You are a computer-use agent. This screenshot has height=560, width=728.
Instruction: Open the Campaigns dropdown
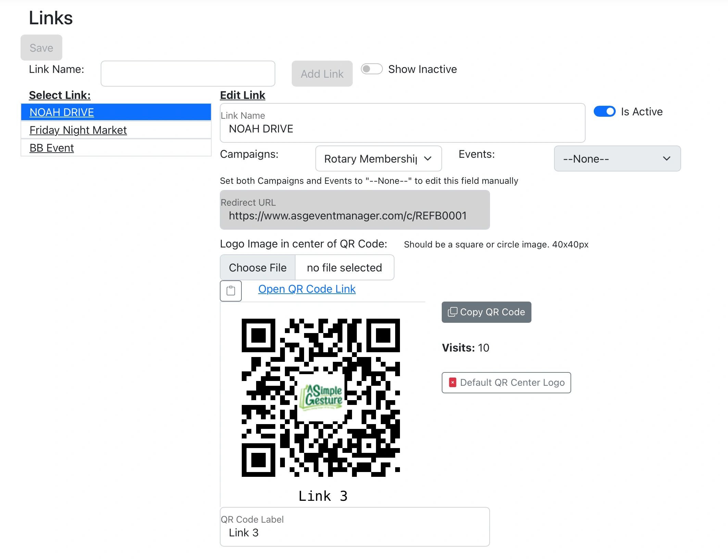pyautogui.click(x=378, y=159)
